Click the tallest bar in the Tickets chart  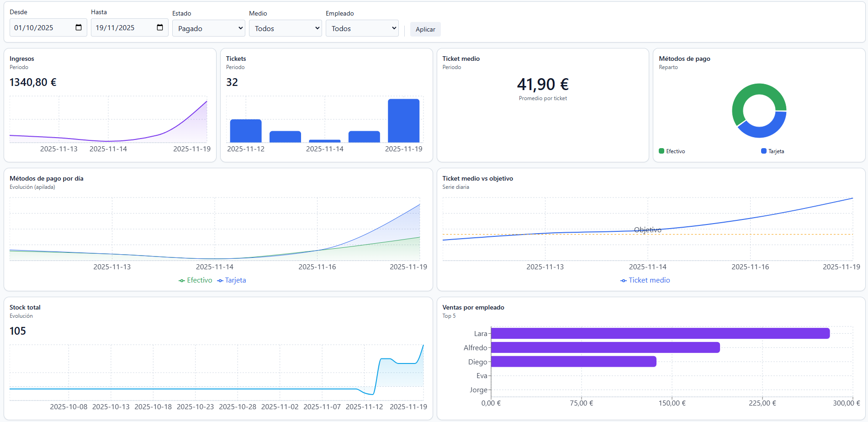click(403, 120)
